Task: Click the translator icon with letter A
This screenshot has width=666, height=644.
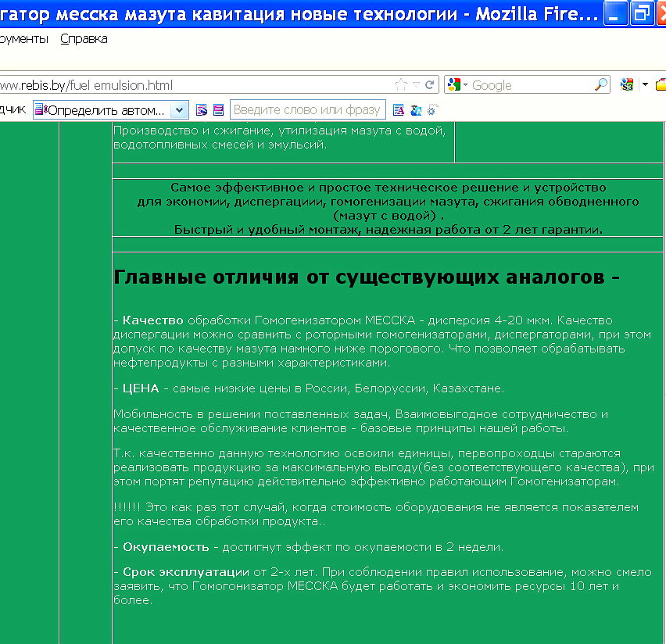Action: point(399,110)
